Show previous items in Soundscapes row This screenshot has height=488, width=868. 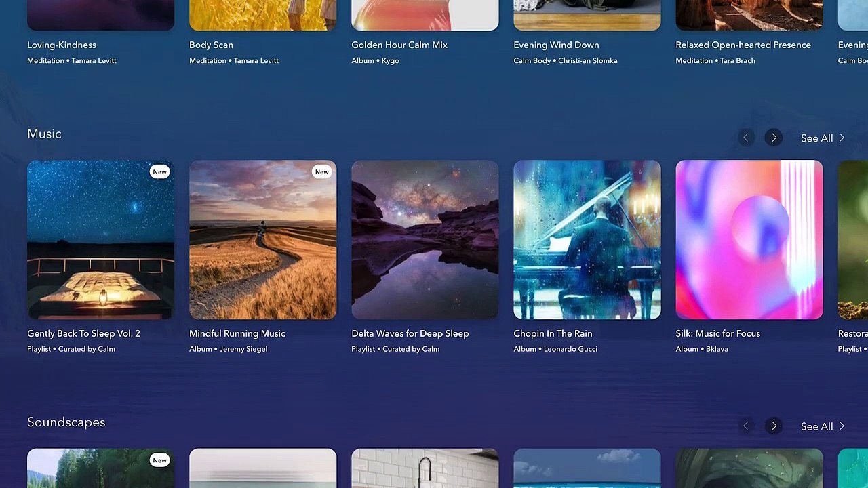(x=746, y=426)
